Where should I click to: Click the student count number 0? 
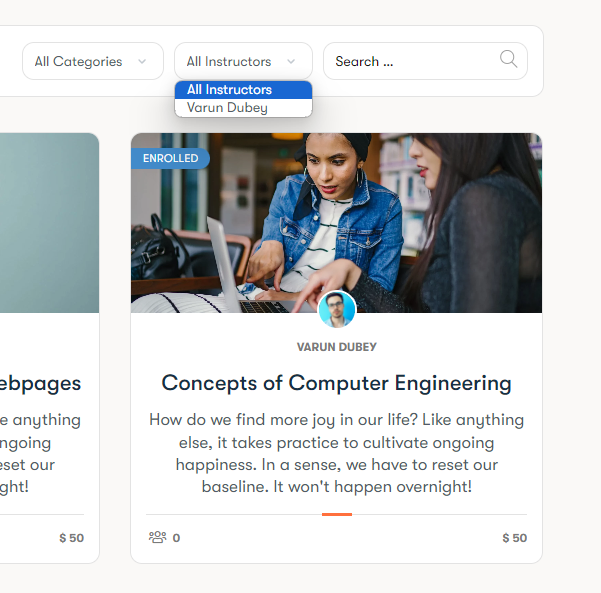[176, 538]
